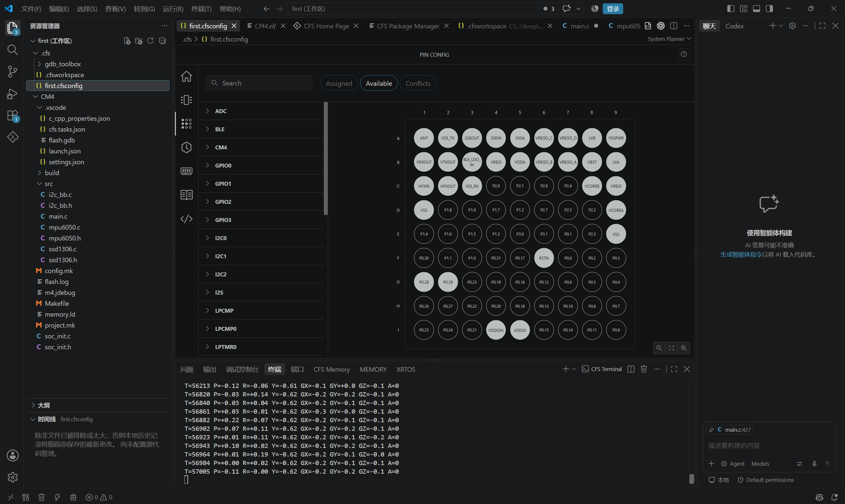The height and width of the screenshot is (504, 845).
Task: Toggle the Available pin filter
Action: pyautogui.click(x=379, y=83)
